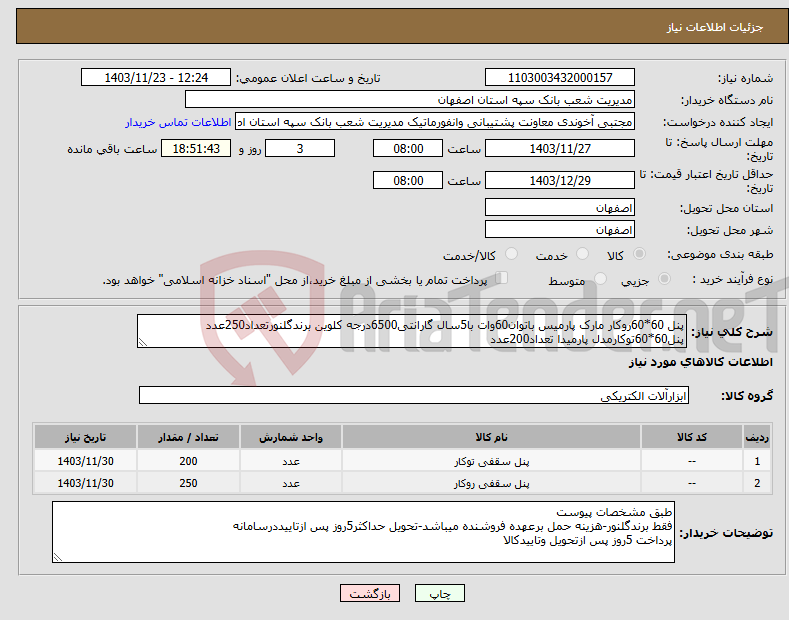
Task: Click the item name پنل سقفی توکار
Action: [491, 461]
